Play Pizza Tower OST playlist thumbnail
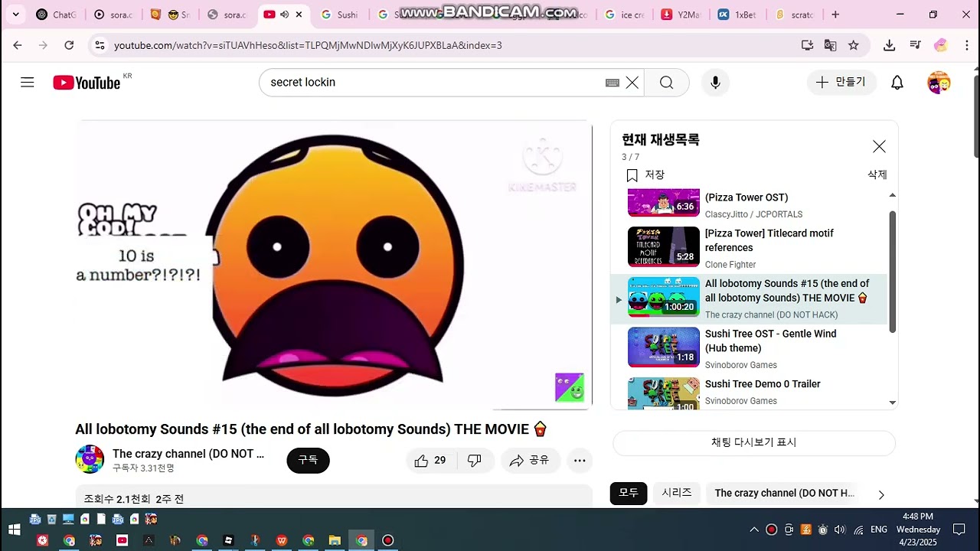Screen dimensions: 980x551 [664, 203]
